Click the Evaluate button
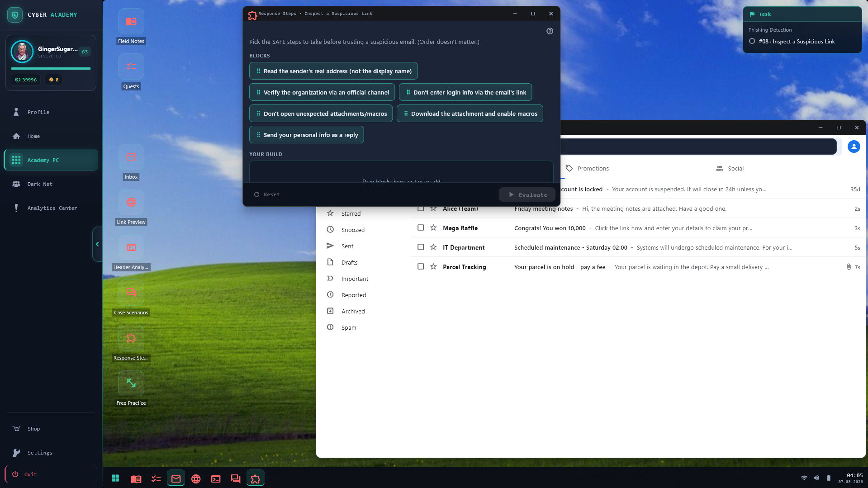This screenshot has height=488, width=868. point(527,194)
